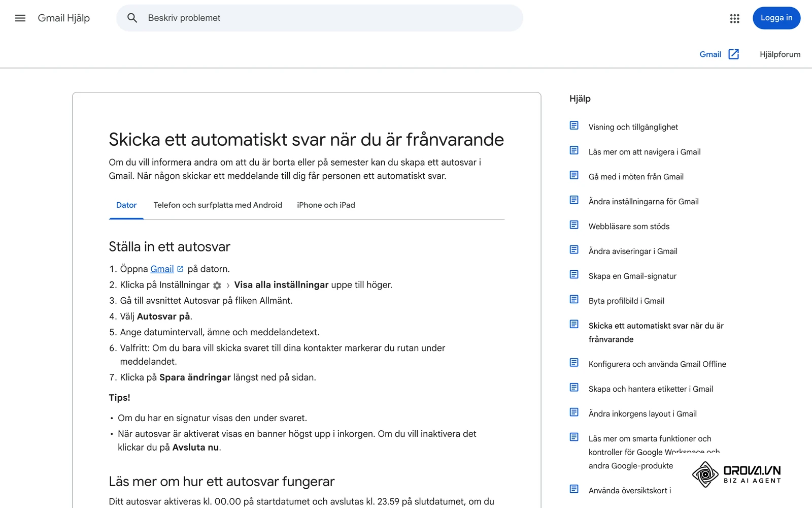Open Läs mer om smarta funktioner article
812x508 pixels.
654,452
